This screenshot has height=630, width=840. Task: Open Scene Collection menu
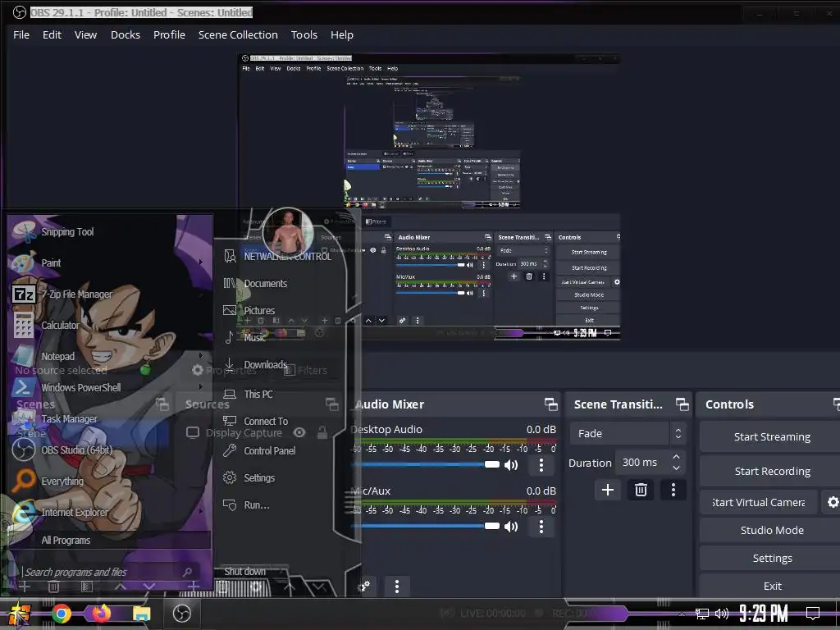pos(238,34)
